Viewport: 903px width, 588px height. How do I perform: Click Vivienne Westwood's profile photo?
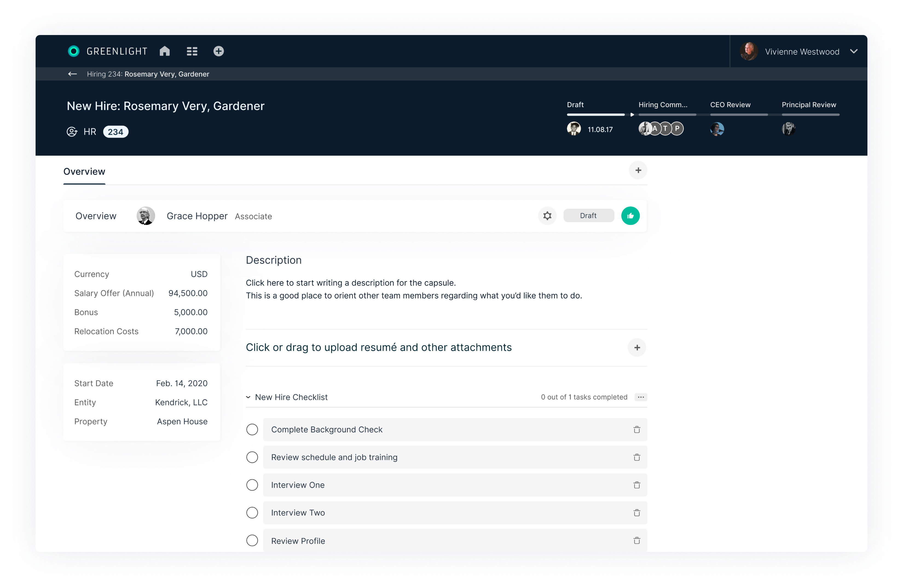pyautogui.click(x=749, y=51)
